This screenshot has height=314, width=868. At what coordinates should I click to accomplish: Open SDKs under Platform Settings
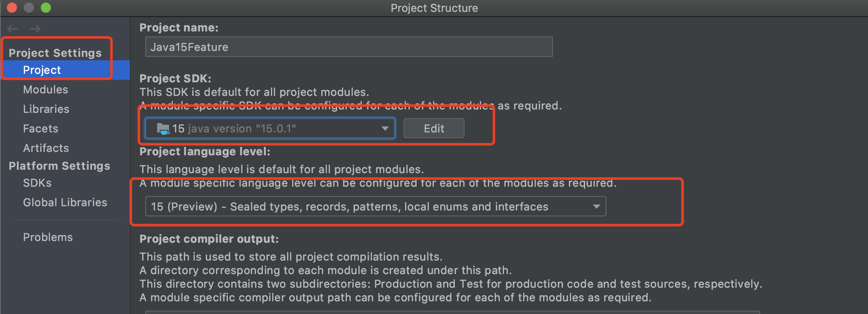pyautogui.click(x=37, y=183)
